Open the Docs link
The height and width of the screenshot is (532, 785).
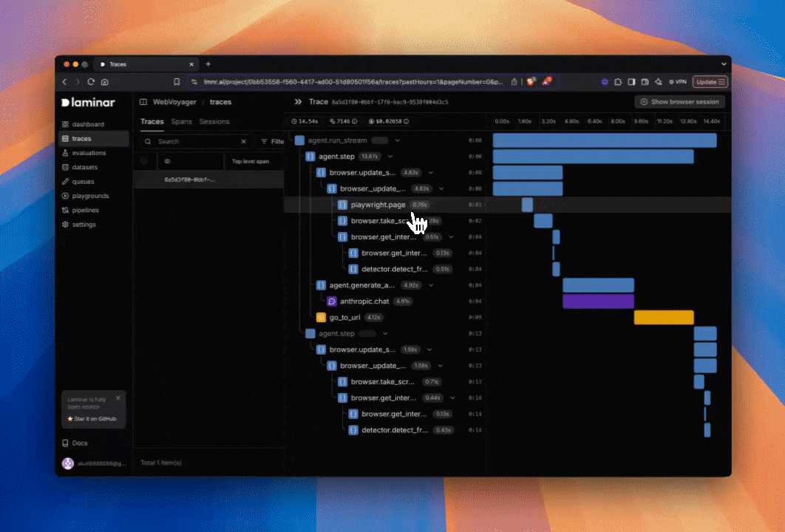coord(75,443)
